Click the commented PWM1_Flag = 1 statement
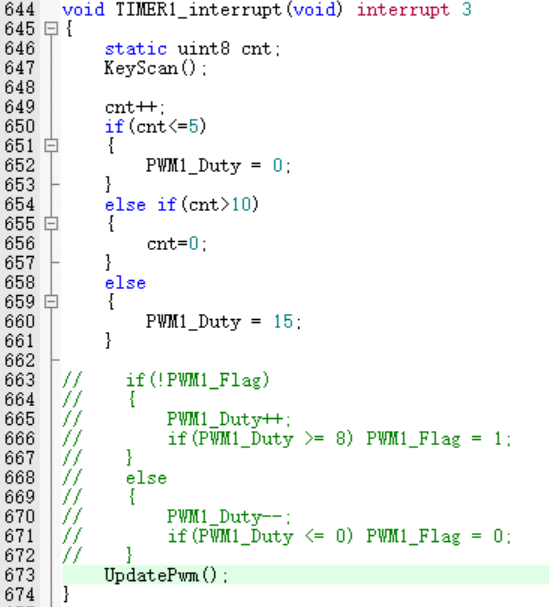This screenshot has height=607, width=549. 439,439
